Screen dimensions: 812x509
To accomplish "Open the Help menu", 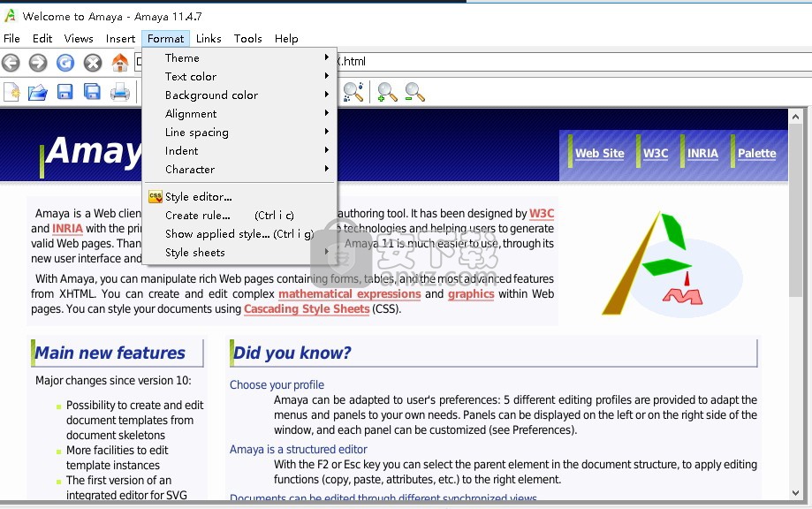I will [x=286, y=38].
